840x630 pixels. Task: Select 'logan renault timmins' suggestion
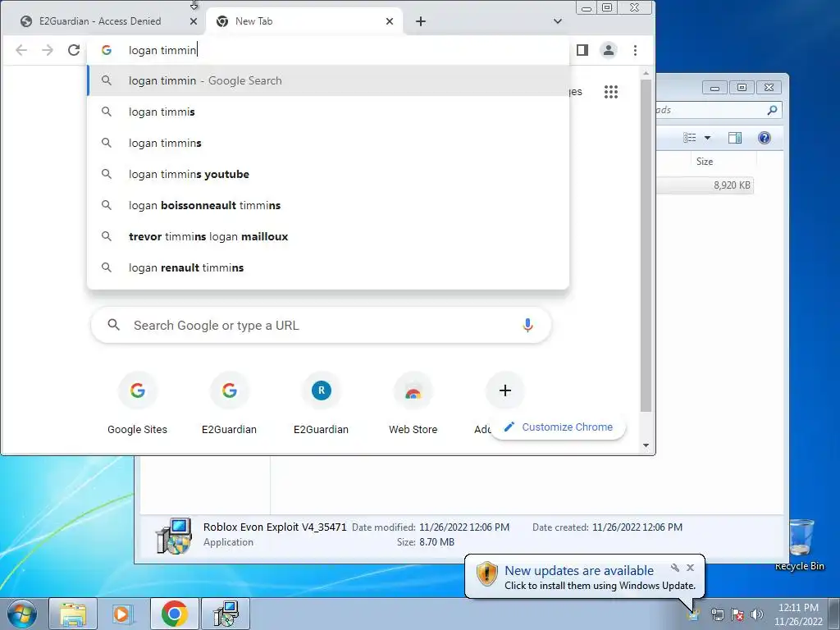[328, 267]
